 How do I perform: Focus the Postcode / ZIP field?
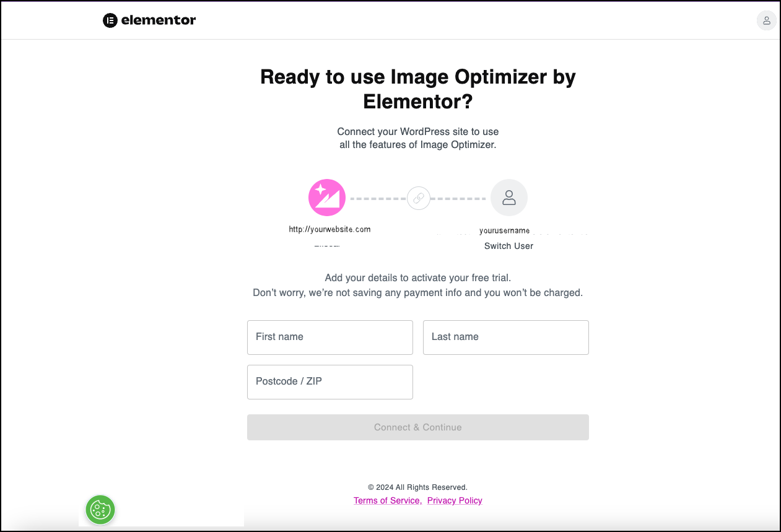[330, 382]
